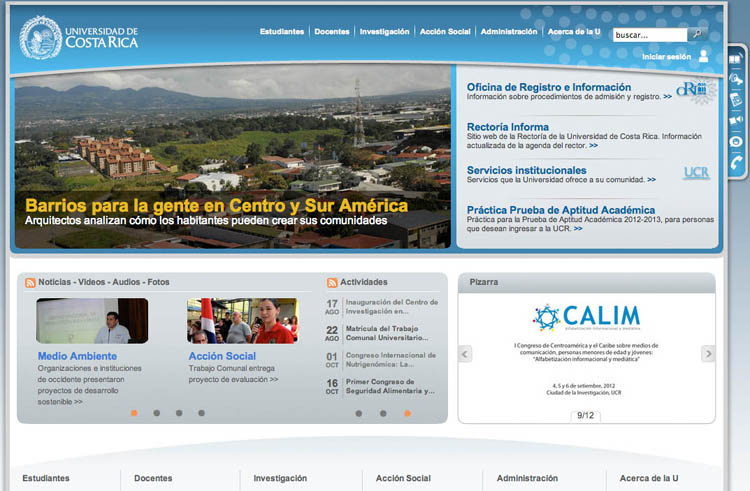750x491 pixels.
Task: Click Iniciar sesión link
Action: [666, 57]
